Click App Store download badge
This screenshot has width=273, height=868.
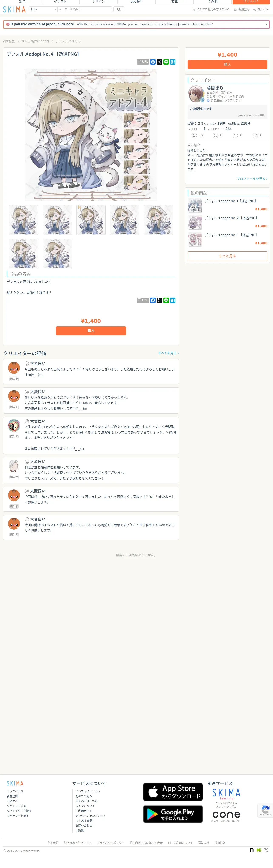click(x=173, y=792)
